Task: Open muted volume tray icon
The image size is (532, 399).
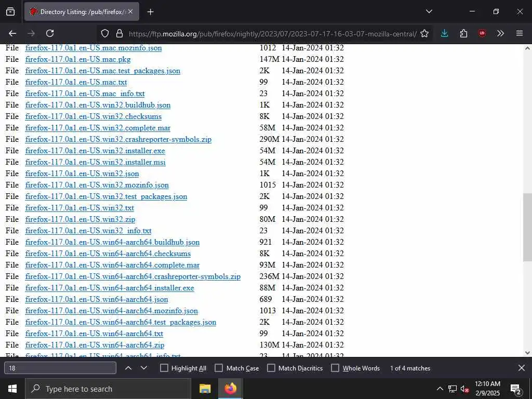Action: [x=464, y=389]
